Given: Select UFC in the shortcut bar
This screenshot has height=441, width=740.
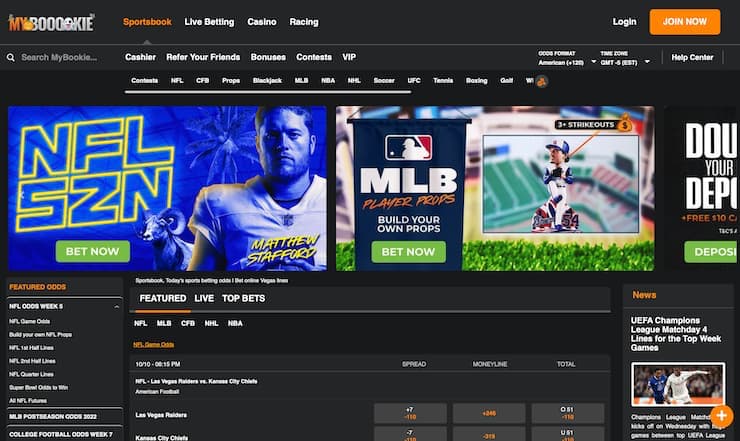Looking at the screenshot, I should pyautogui.click(x=414, y=81).
